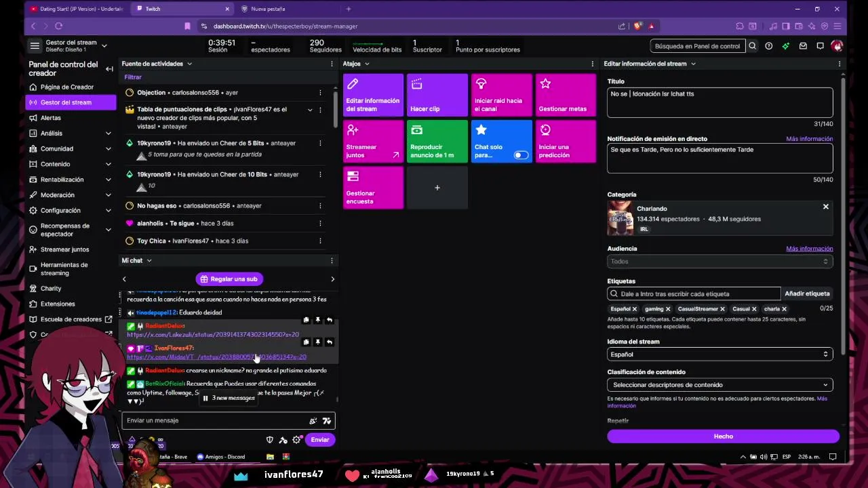Click the Gestionar metas quick action

[x=566, y=95]
